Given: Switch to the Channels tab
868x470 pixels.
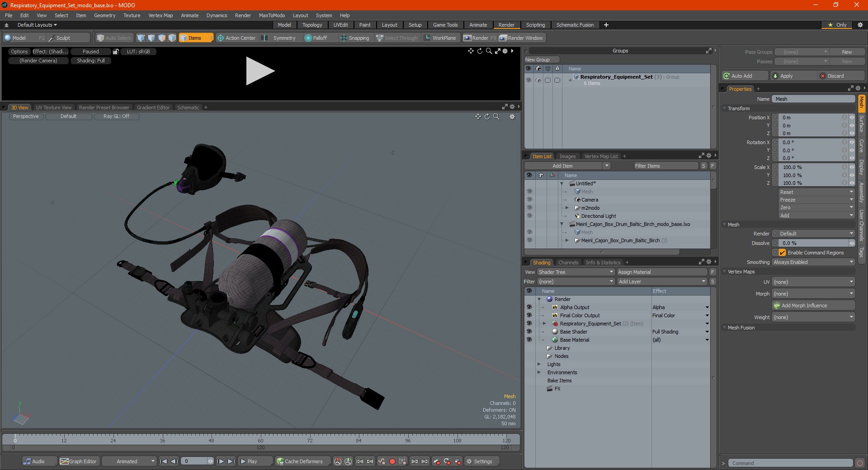Looking at the screenshot, I should [568, 263].
